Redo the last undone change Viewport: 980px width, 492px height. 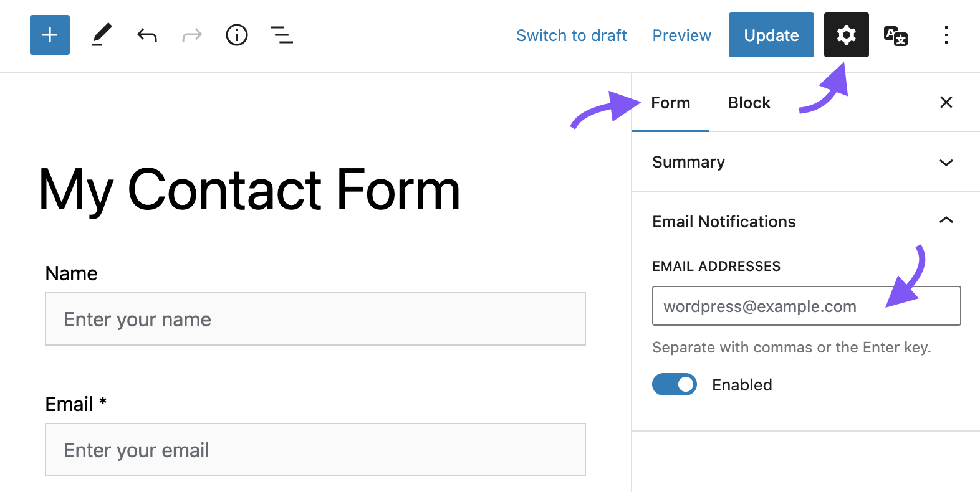click(192, 35)
